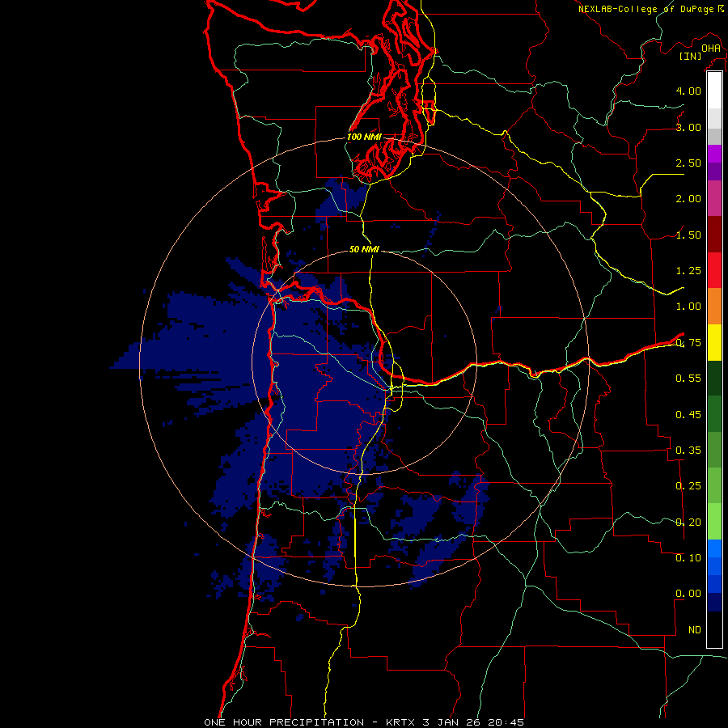Click the 2.00 legend value
The image size is (728, 728).
click(x=688, y=199)
